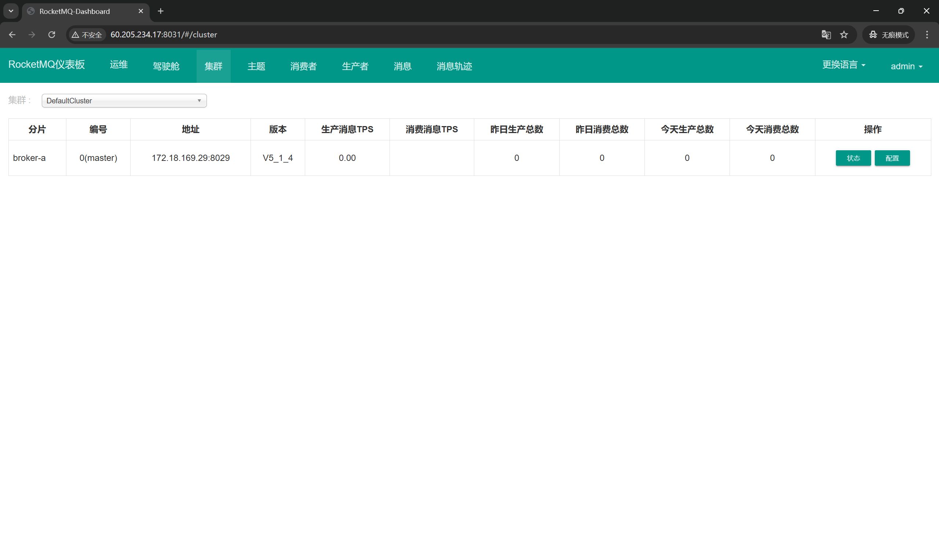Click the RocketMQ仪表板 brand link

pyautogui.click(x=47, y=65)
